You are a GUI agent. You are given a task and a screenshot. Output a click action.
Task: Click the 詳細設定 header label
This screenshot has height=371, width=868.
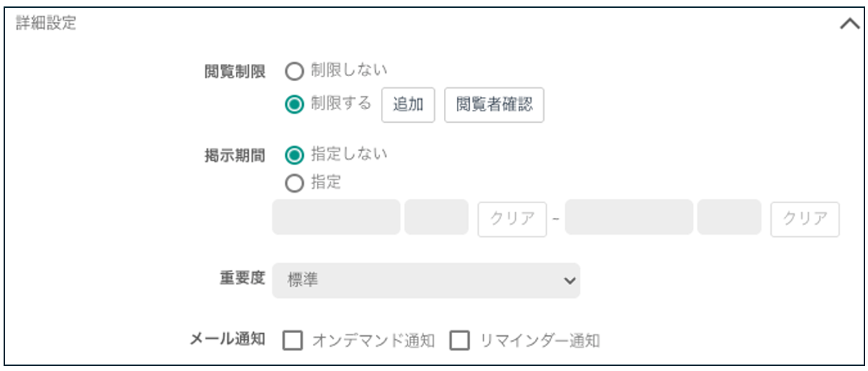click(47, 23)
